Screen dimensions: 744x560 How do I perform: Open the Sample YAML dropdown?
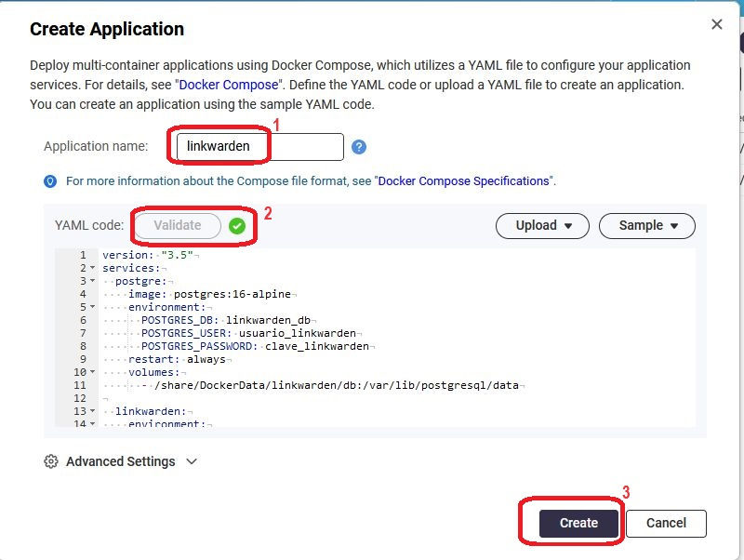(x=646, y=225)
